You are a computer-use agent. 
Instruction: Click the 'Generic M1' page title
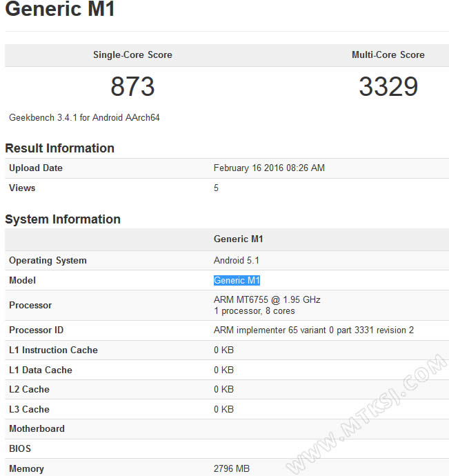click(60, 8)
